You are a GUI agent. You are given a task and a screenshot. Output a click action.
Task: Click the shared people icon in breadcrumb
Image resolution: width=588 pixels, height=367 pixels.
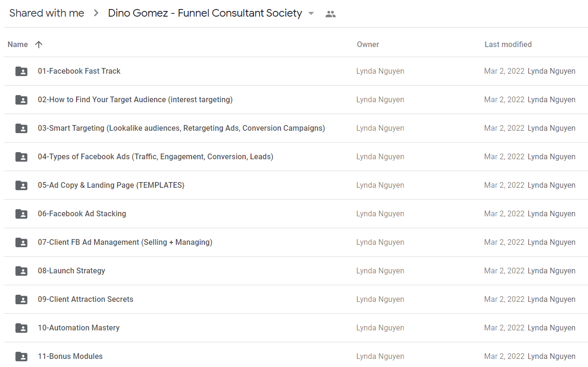[330, 14]
